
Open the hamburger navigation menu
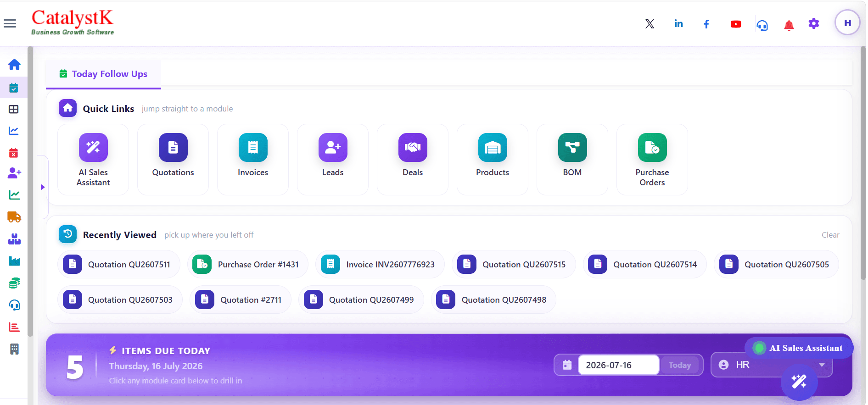tap(10, 23)
